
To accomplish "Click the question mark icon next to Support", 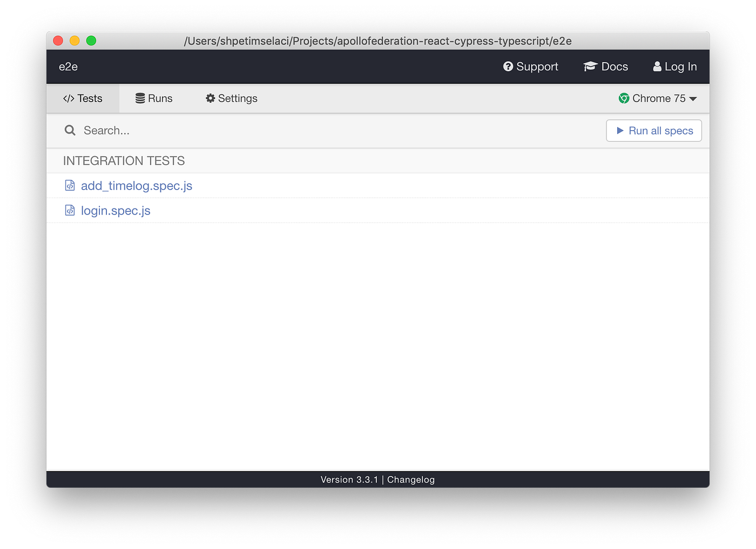I will [508, 66].
